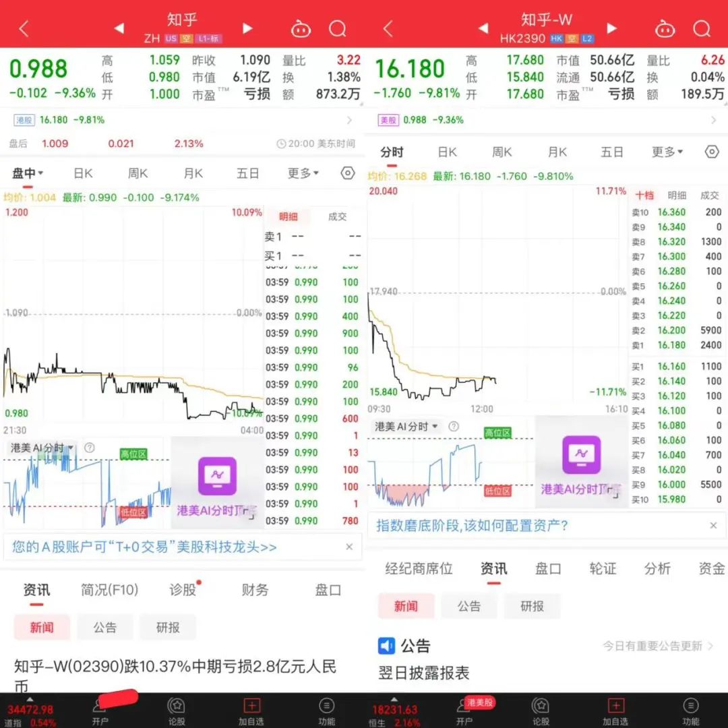Tap the robot assistant icon on 知乎 ZH screen
Viewport: 728px width, 728px height.
pyautogui.click(x=301, y=29)
